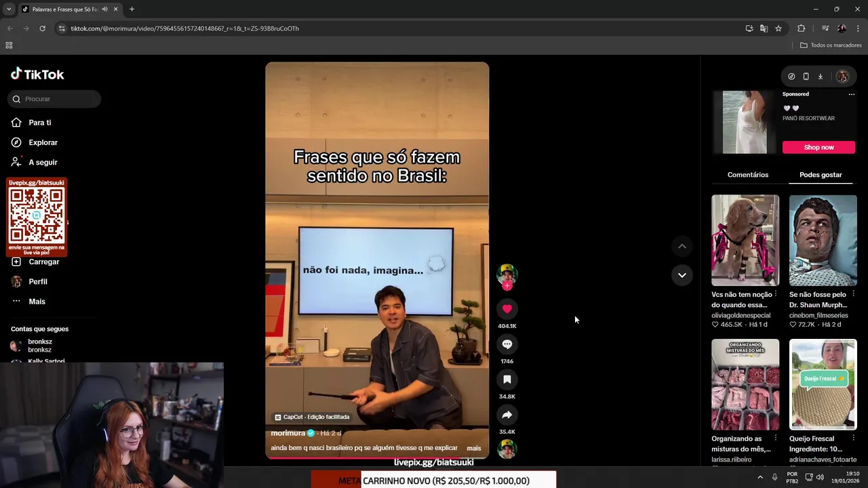Open the tab search dropdown arrow

(x=8, y=9)
